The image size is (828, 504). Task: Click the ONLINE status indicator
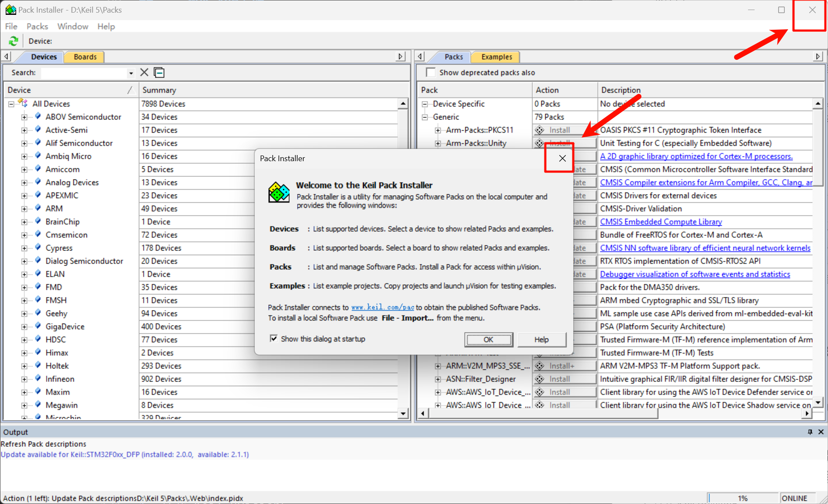pyautogui.click(x=794, y=498)
